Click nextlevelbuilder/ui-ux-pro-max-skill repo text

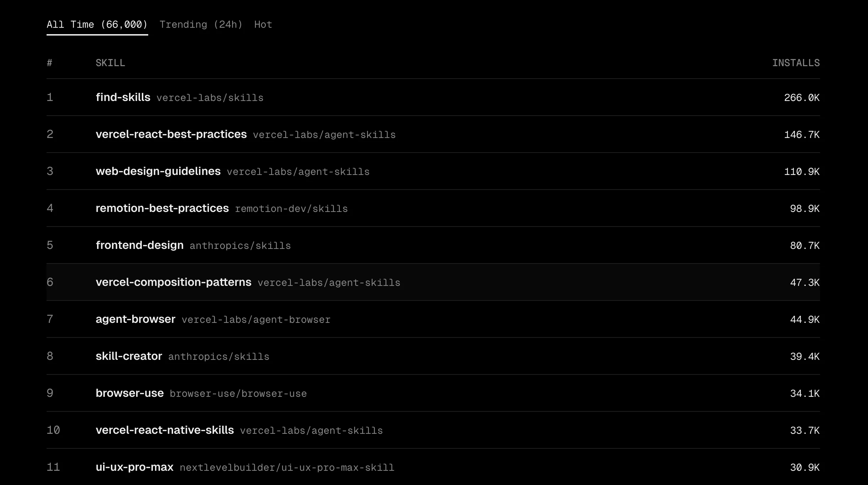pyautogui.click(x=287, y=468)
